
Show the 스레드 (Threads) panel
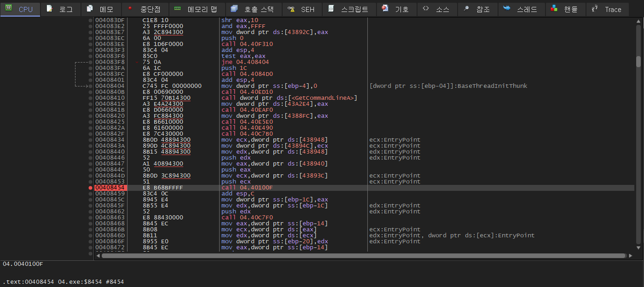pyautogui.click(x=521, y=9)
